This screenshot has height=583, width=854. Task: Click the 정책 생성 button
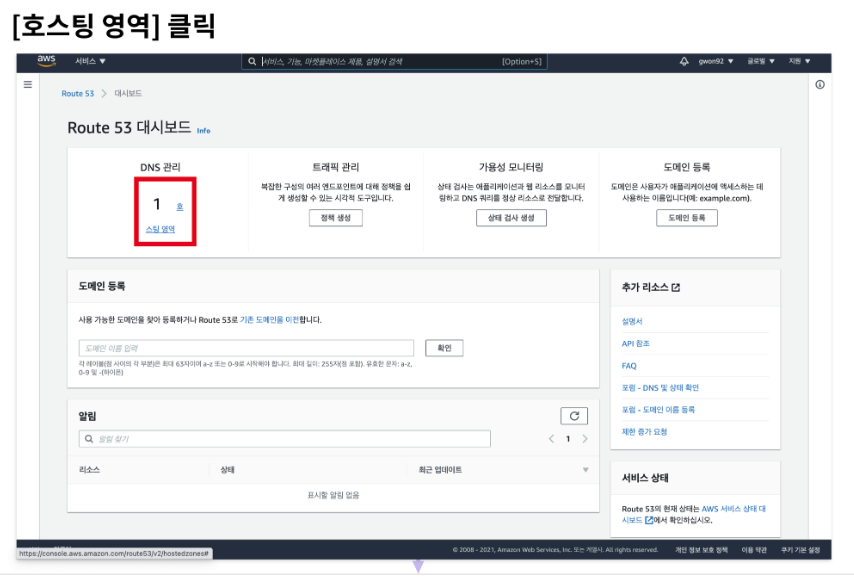[336, 217]
